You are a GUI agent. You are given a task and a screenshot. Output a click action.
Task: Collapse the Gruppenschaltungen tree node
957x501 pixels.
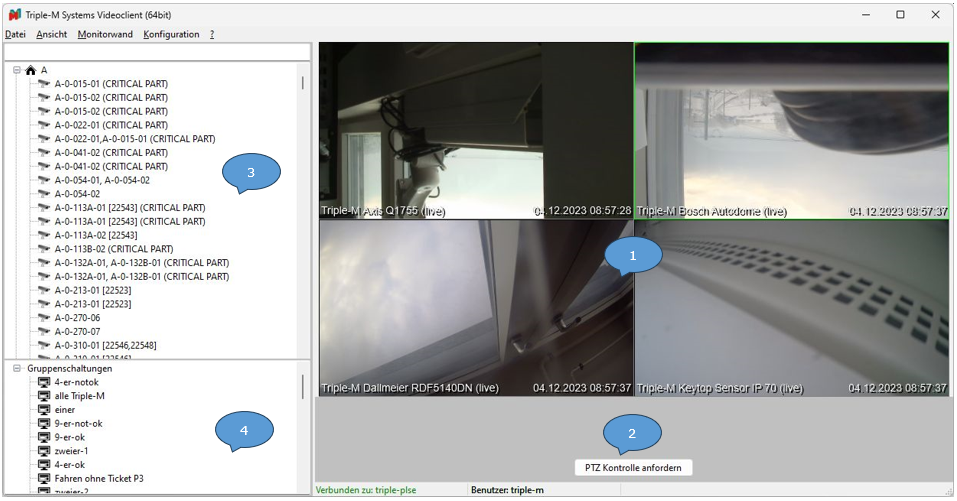[17, 369]
